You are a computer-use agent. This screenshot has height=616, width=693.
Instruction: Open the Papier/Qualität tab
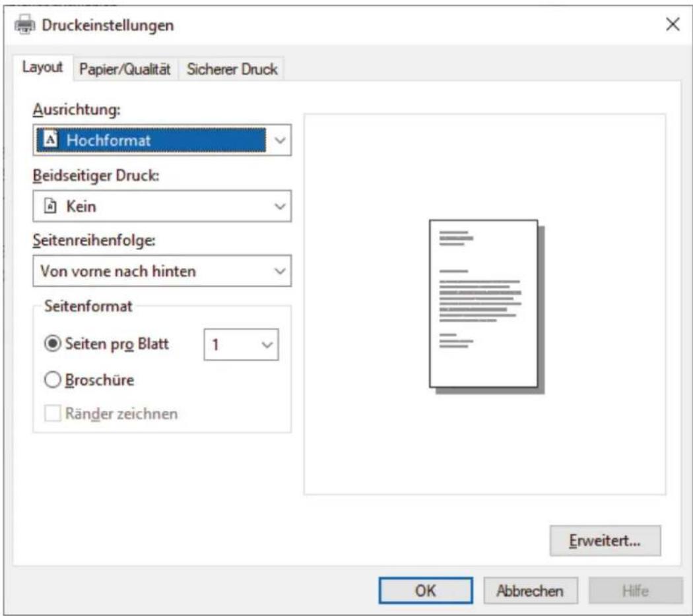(125, 69)
